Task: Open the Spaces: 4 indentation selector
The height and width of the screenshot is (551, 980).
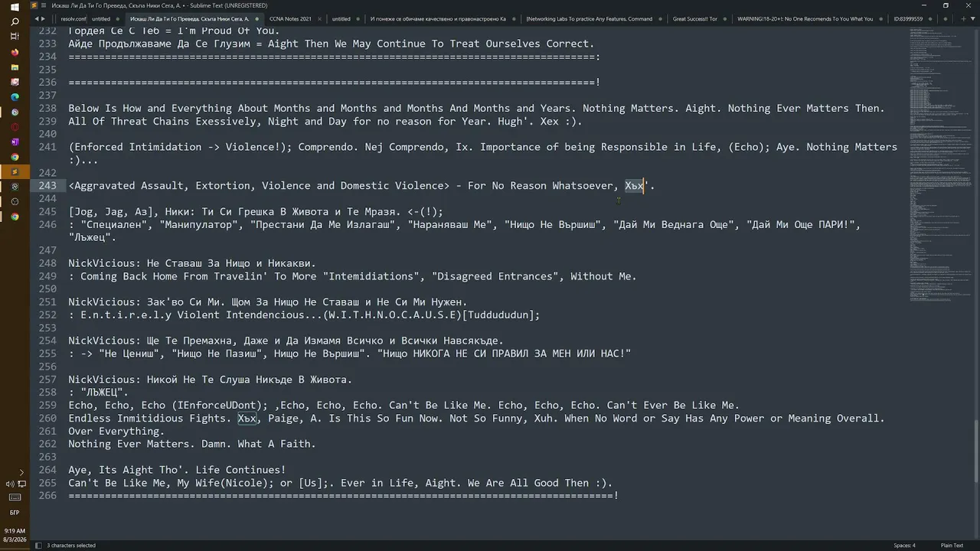Action: point(904,546)
